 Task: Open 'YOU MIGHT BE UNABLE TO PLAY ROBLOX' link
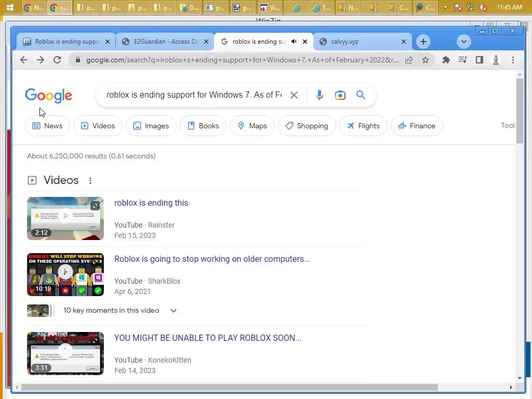(208, 338)
